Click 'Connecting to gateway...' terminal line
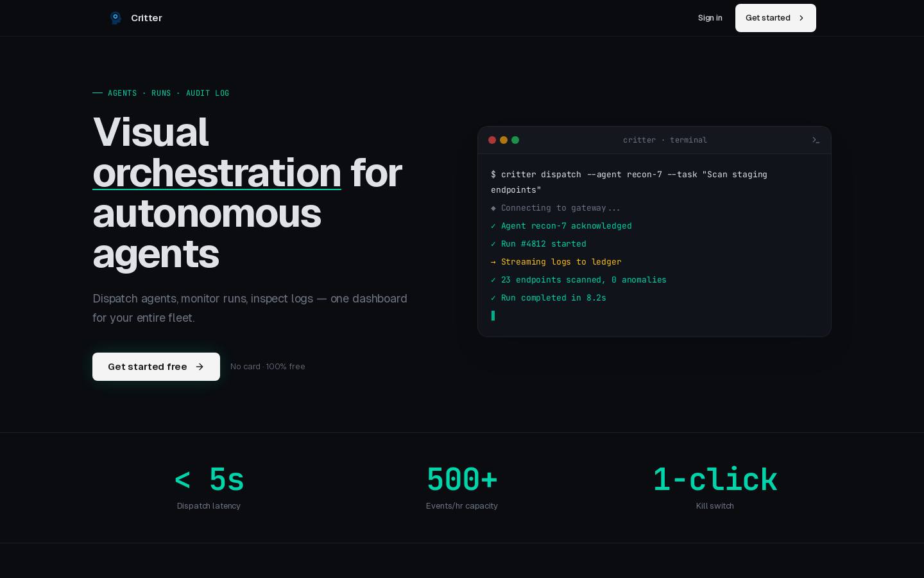The height and width of the screenshot is (578, 924). coord(556,208)
